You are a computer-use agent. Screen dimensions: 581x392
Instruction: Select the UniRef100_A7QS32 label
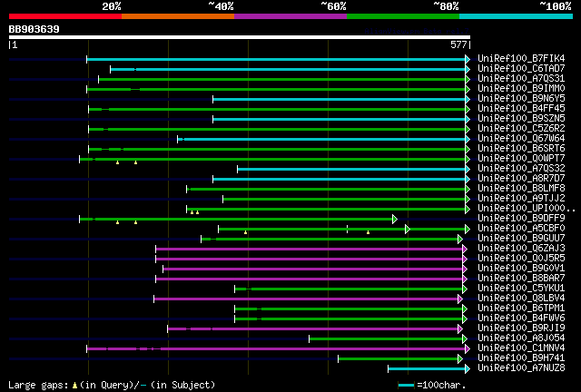521,169
